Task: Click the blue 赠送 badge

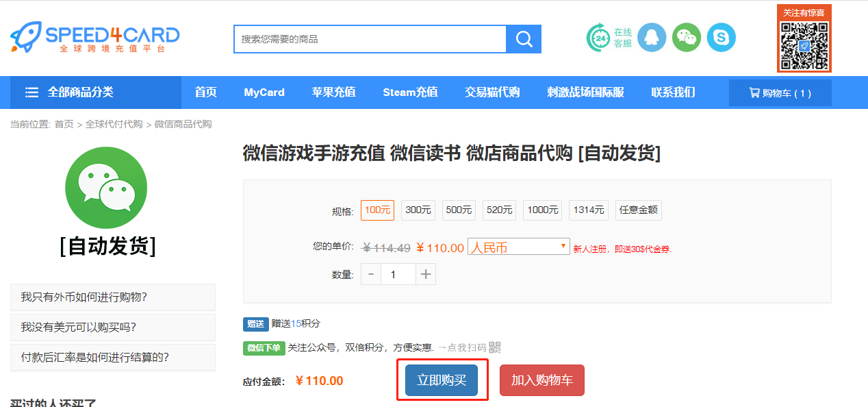Action: [x=255, y=323]
